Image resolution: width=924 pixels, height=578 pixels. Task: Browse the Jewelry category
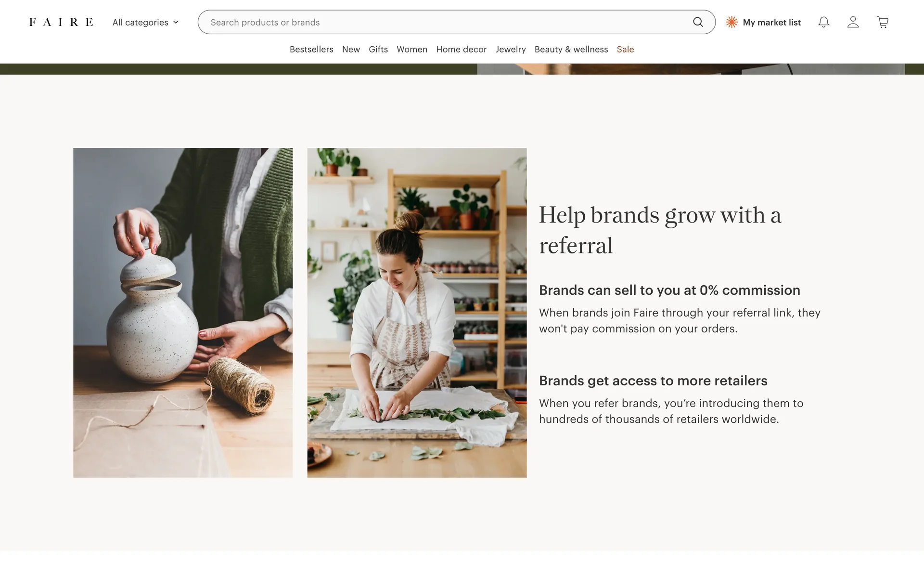511,49
